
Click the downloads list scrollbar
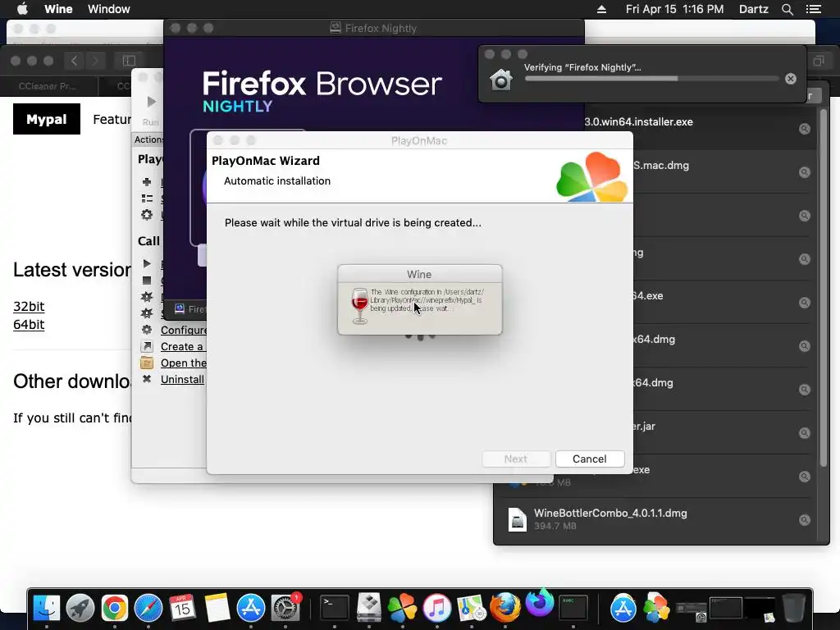pyautogui.click(x=824, y=286)
